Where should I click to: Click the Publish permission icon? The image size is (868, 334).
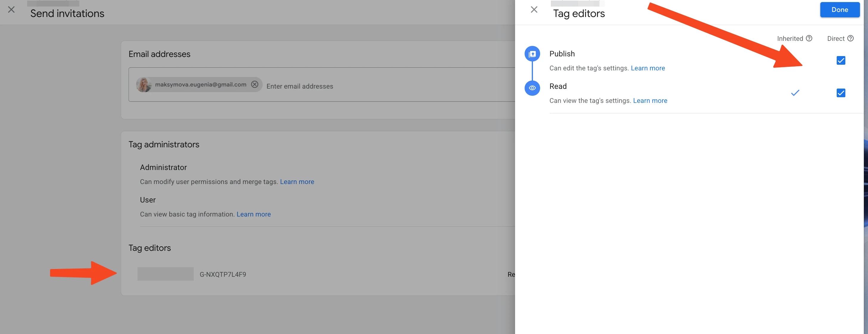click(x=532, y=54)
